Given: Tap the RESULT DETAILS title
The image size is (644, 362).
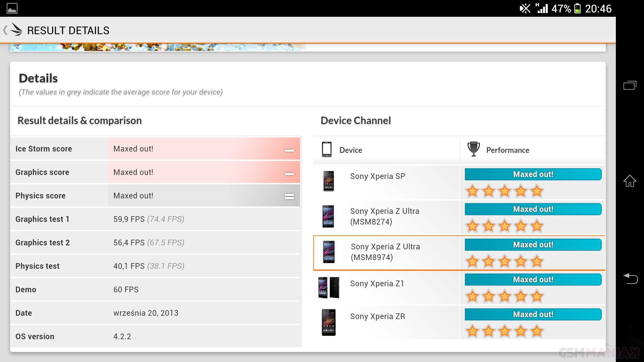Looking at the screenshot, I should click(x=68, y=31).
